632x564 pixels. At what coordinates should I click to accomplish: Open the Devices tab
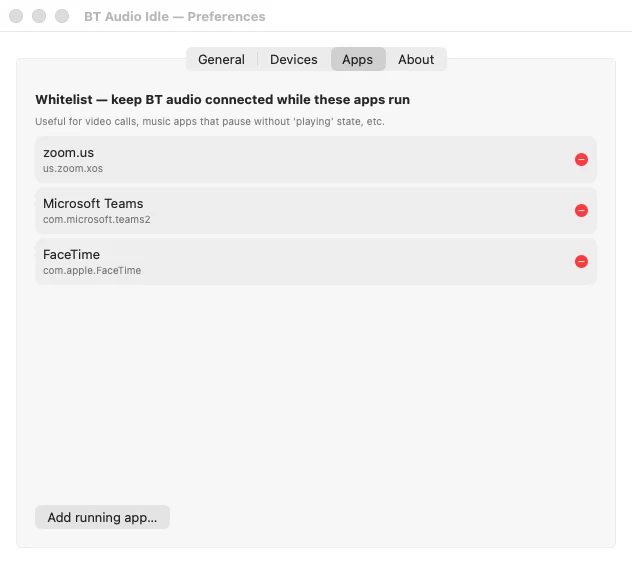pos(293,59)
